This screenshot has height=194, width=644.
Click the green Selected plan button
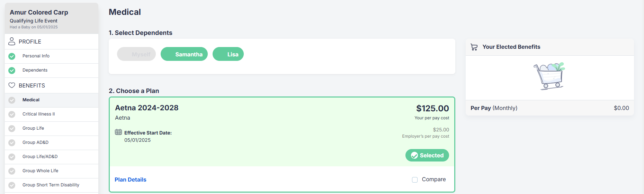(x=427, y=155)
